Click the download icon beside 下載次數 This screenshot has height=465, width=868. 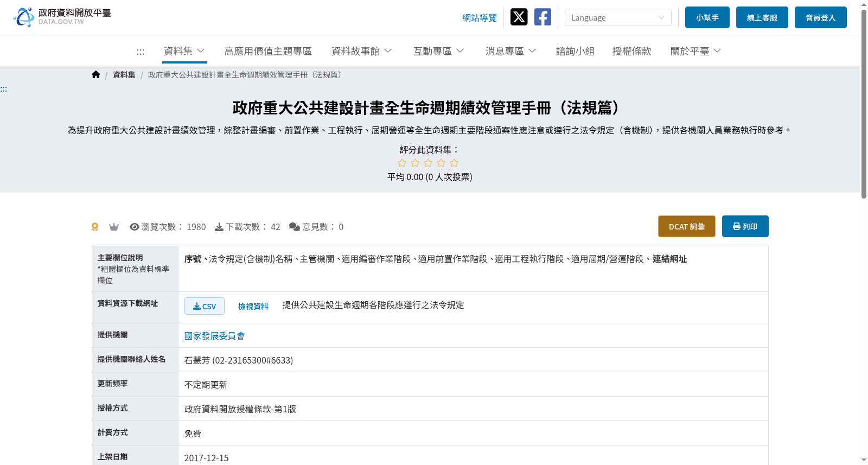point(219,227)
